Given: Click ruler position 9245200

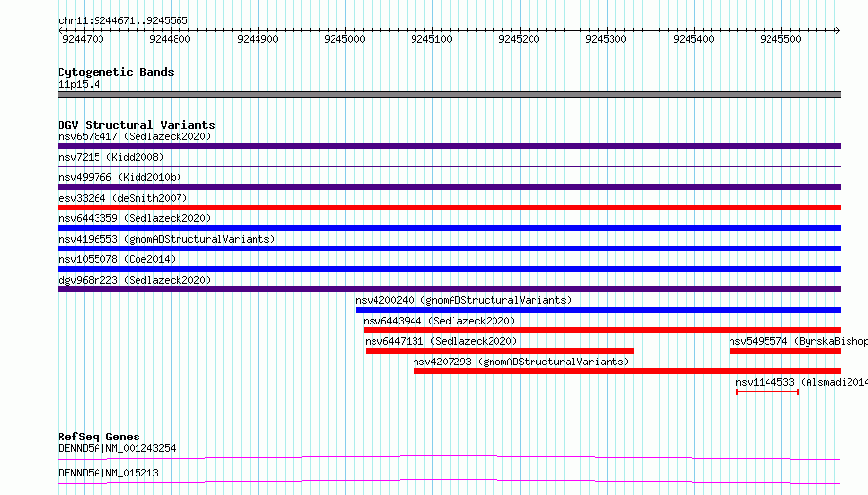Looking at the screenshot, I should 519,39.
